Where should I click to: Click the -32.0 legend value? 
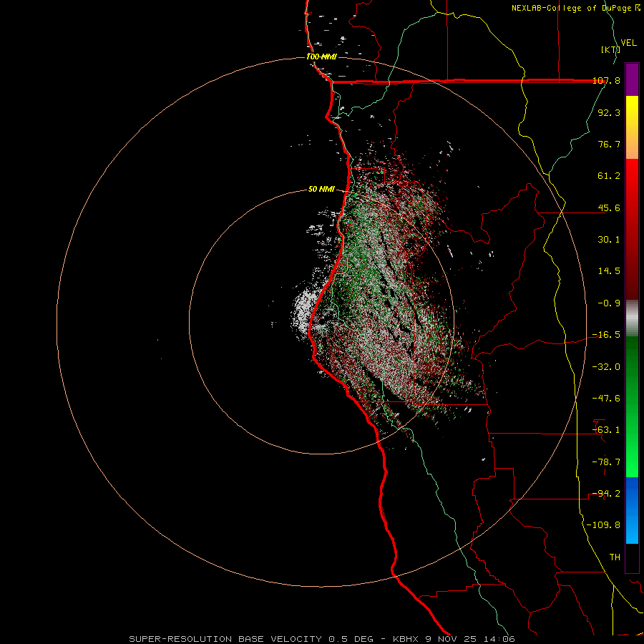(606, 367)
